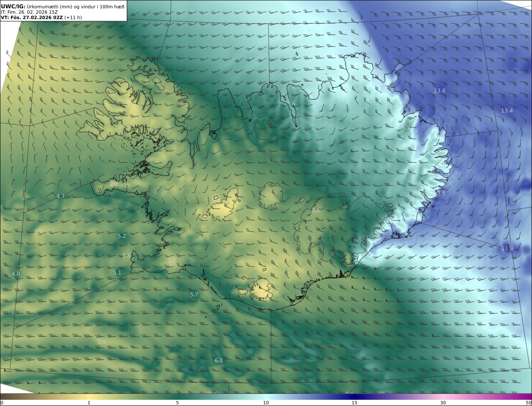Click the 5.1 value label
Viewport: 532px width, 406px height.
pos(117,272)
